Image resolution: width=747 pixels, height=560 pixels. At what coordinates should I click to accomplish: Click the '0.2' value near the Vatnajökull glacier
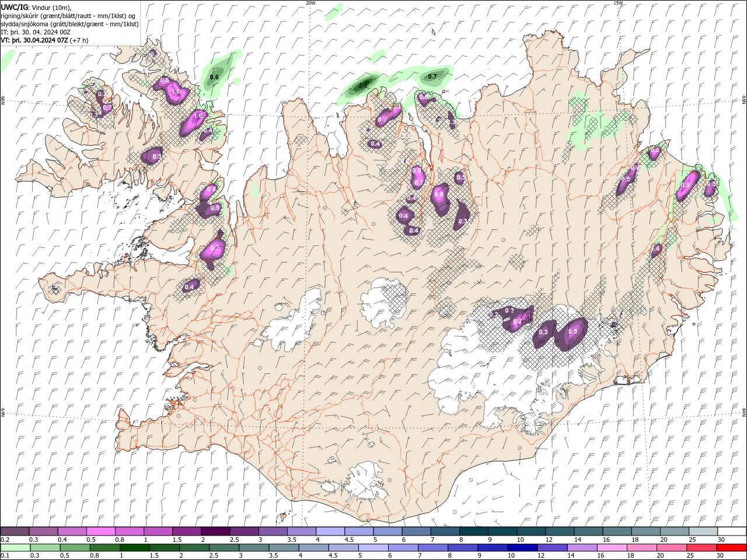493,314
